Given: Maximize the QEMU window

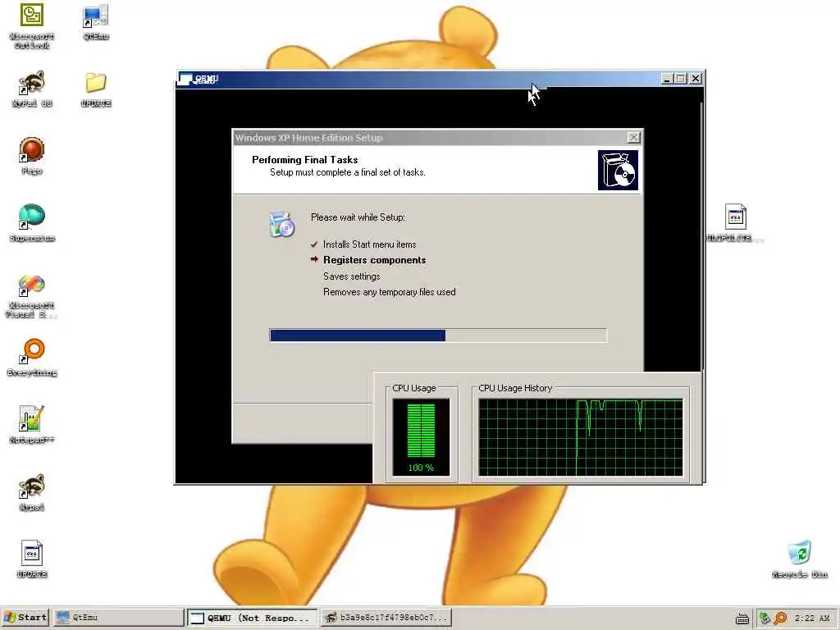Looking at the screenshot, I should click(x=680, y=79).
